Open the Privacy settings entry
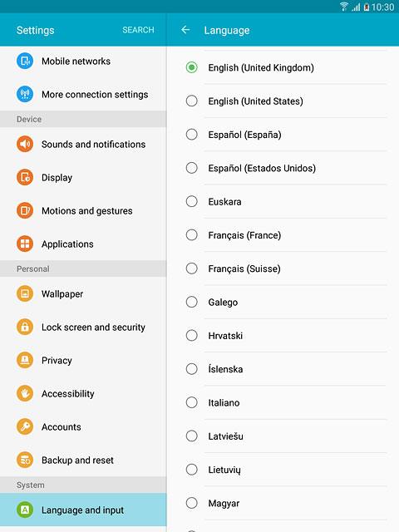Image resolution: width=399 pixels, height=532 pixels. pos(83,360)
